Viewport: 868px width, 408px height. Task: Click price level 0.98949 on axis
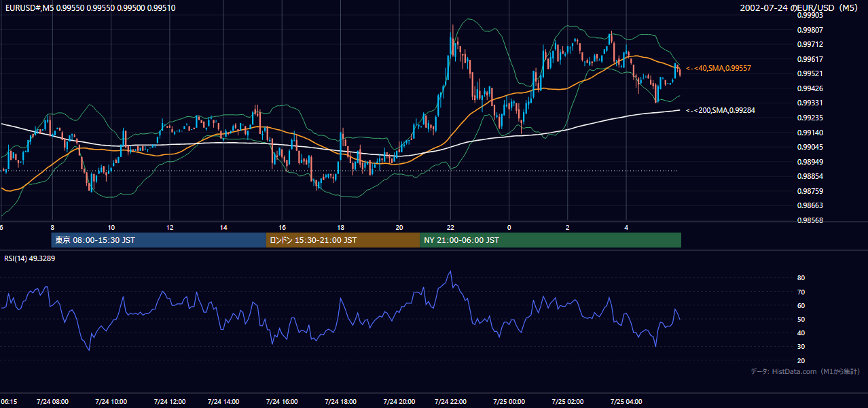(x=810, y=162)
